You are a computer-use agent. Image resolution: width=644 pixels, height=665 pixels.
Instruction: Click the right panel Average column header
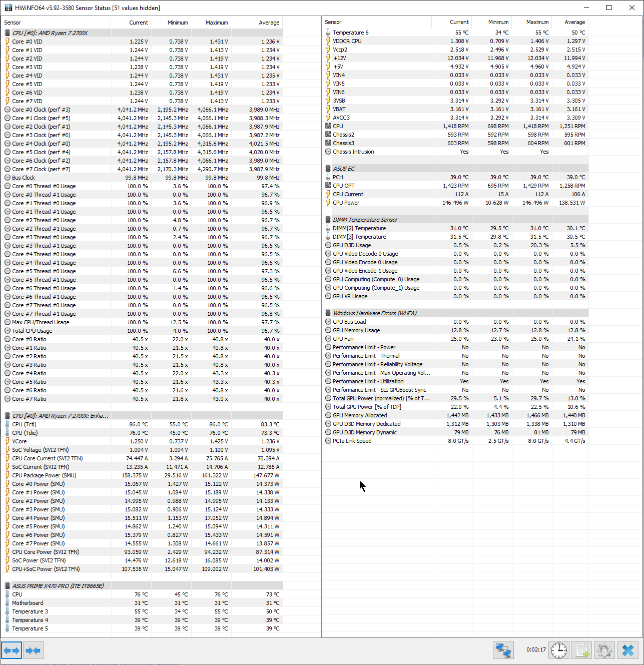pyautogui.click(x=570, y=22)
